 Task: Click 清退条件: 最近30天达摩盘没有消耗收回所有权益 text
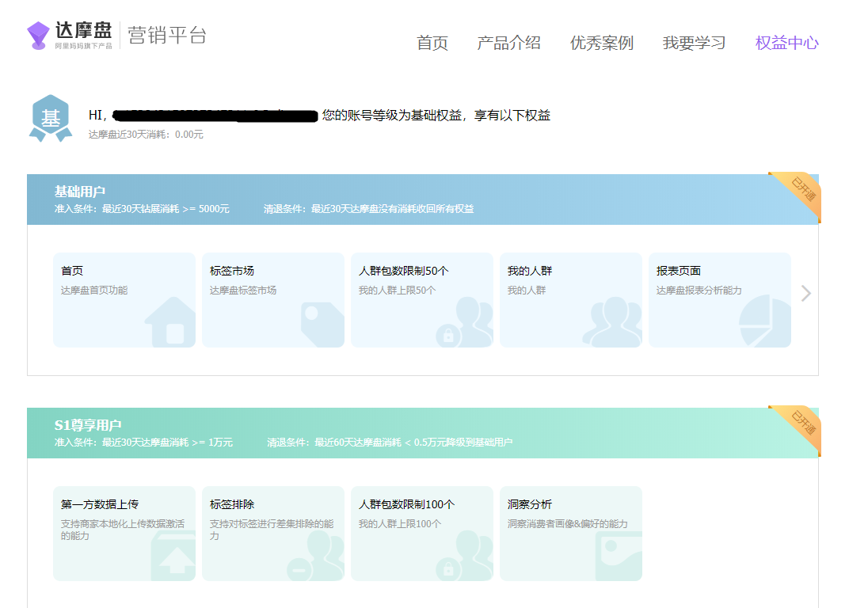coord(369,208)
